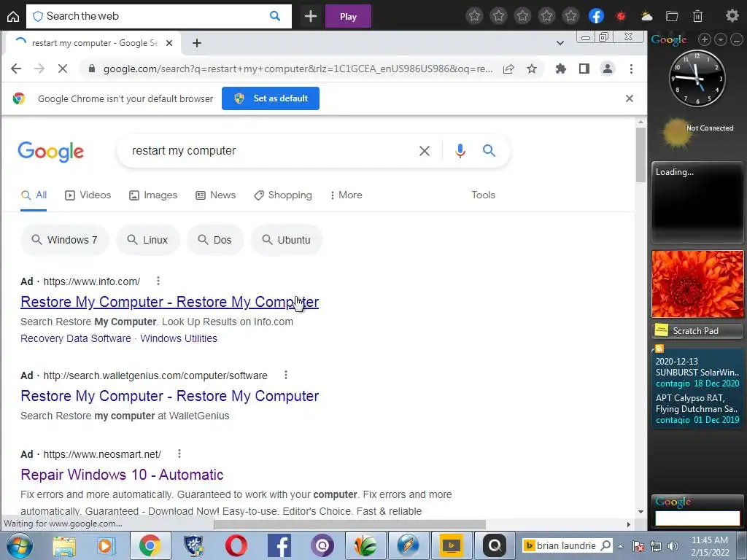Dismiss the default browser infobar

[x=630, y=98]
